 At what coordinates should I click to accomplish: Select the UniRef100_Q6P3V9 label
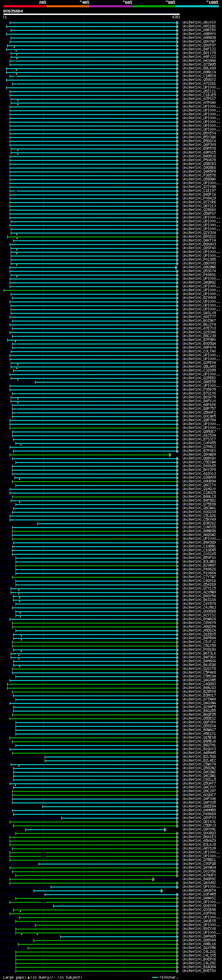click(199, 145)
